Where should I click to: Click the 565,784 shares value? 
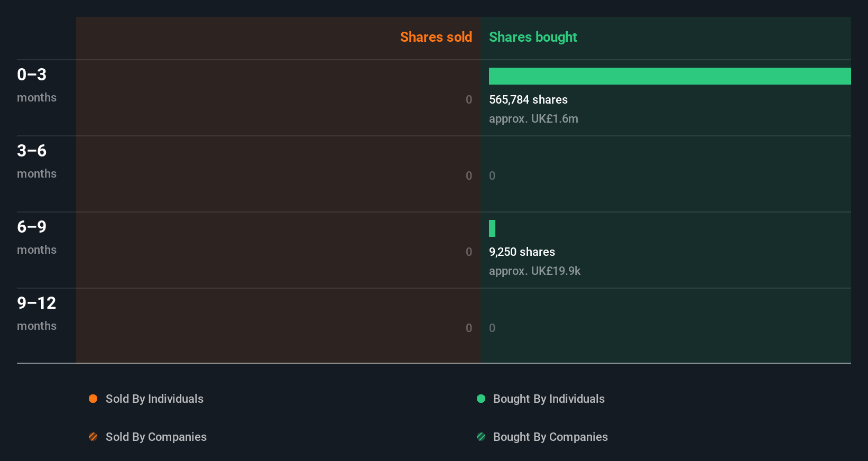528,99
